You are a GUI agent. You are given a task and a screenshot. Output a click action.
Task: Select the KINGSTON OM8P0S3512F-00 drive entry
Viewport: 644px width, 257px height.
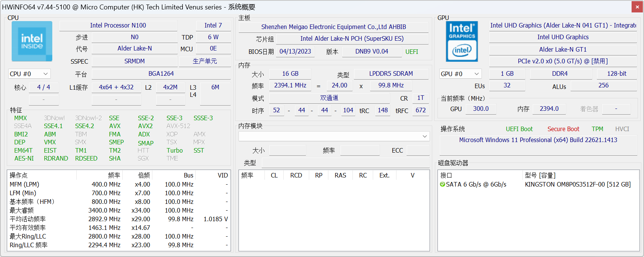(x=577, y=184)
